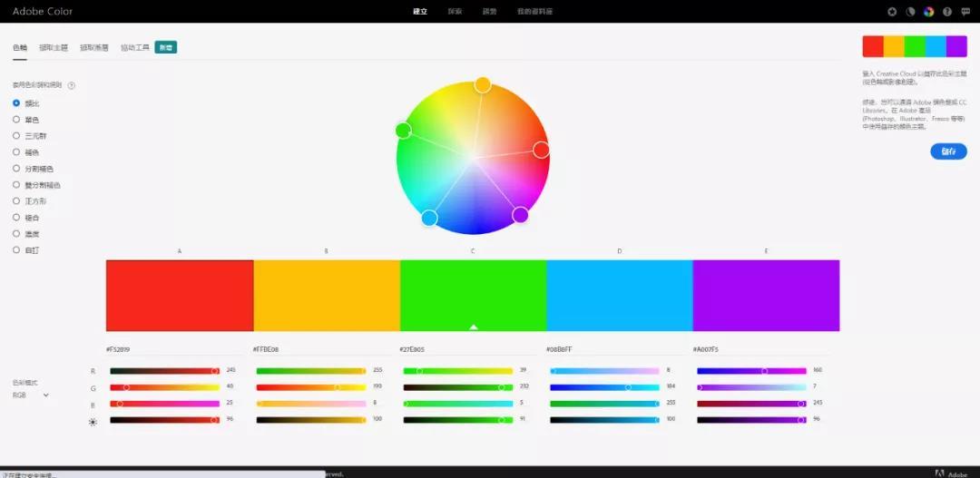Open the help question mark in header

click(947, 12)
